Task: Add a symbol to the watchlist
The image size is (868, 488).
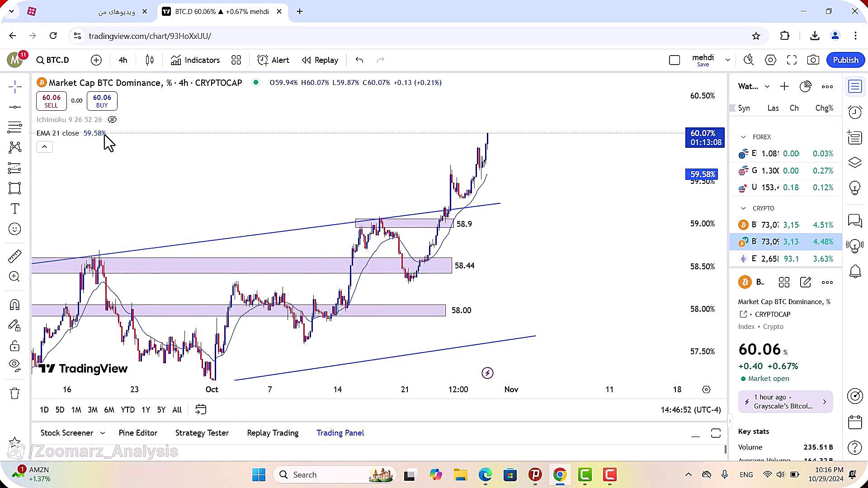Action: [784, 86]
